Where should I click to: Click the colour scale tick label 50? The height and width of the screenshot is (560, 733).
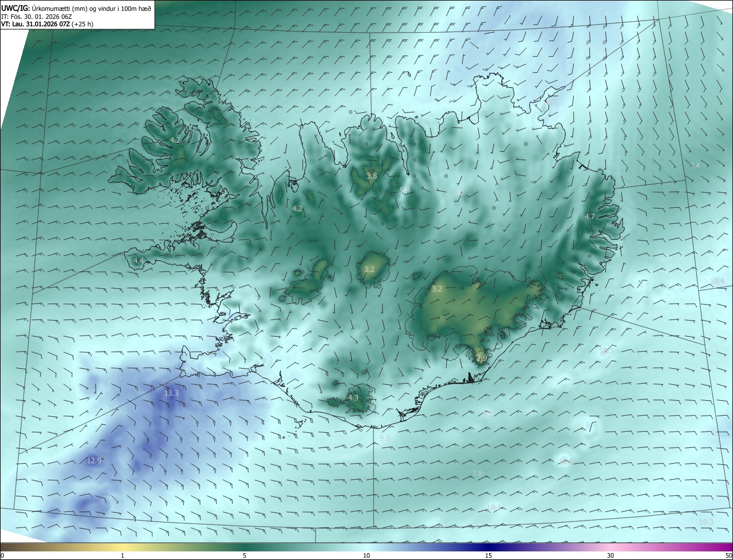[728, 555]
